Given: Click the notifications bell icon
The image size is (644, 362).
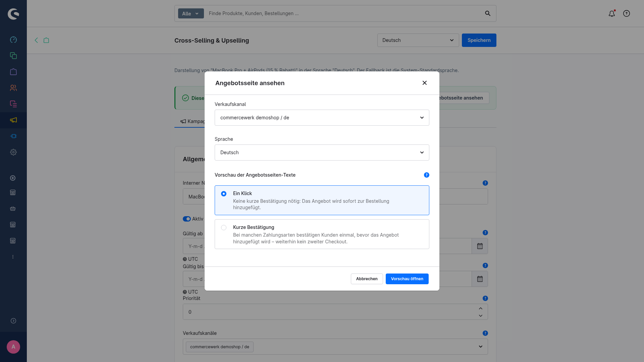Looking at the screenshot, I should pyautogui.click(x=612, y=13).
